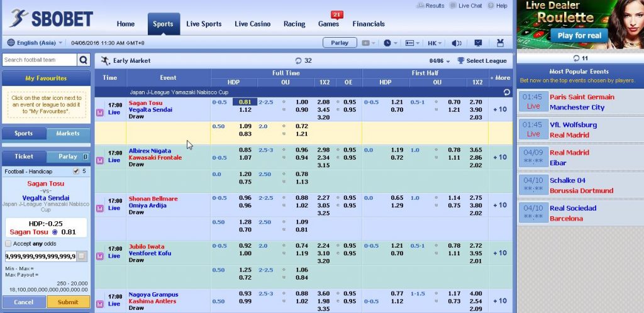Open the sound speaker setting icon
Image resolution: width=644 pixels, height=313 pixels.
pos(457,43)
